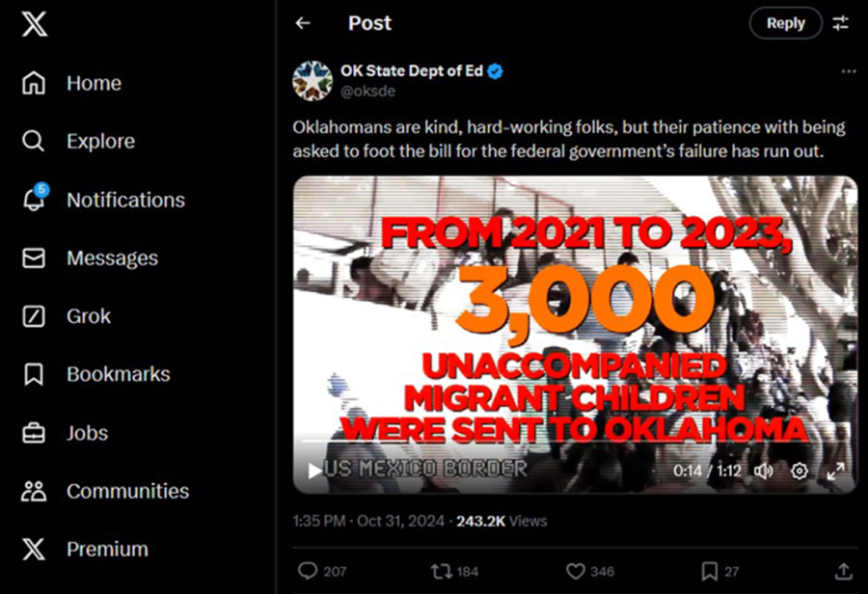868x594 pixels.
Task: Like the post with the heart
Action: coord(575,571)
